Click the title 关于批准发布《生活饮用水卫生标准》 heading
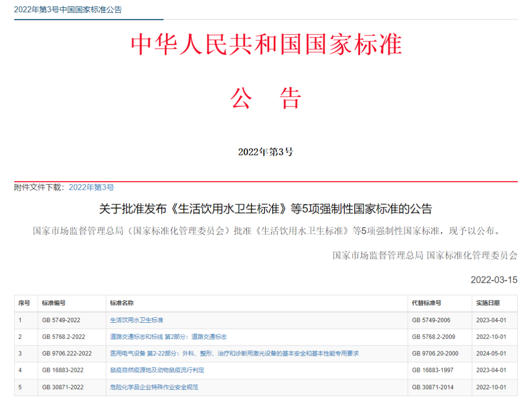 266,208
